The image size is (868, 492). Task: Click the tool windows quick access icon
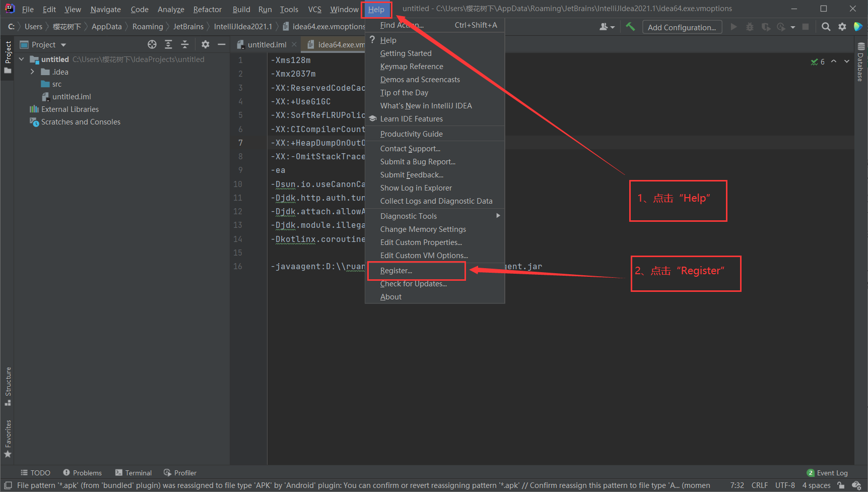pyautogui.click(x=8, y=485)
